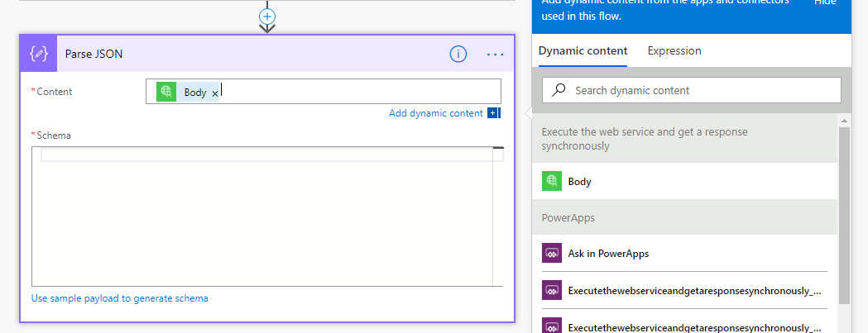Click the Add dynamic content link
The image size is (868, 333).
point(435,113)
